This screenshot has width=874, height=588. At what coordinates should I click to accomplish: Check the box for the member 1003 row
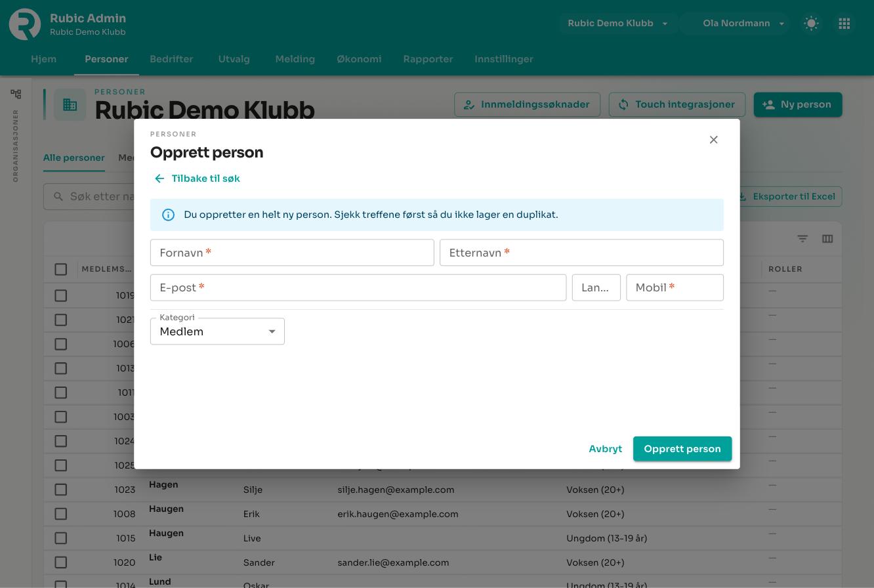tap(61, 417)
